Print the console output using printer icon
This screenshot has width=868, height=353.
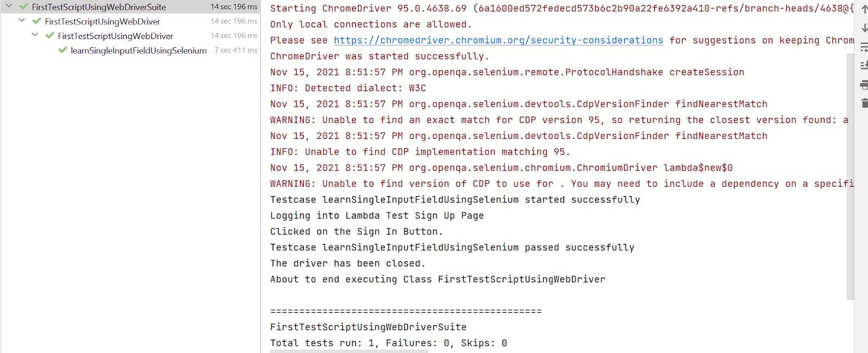864,85
